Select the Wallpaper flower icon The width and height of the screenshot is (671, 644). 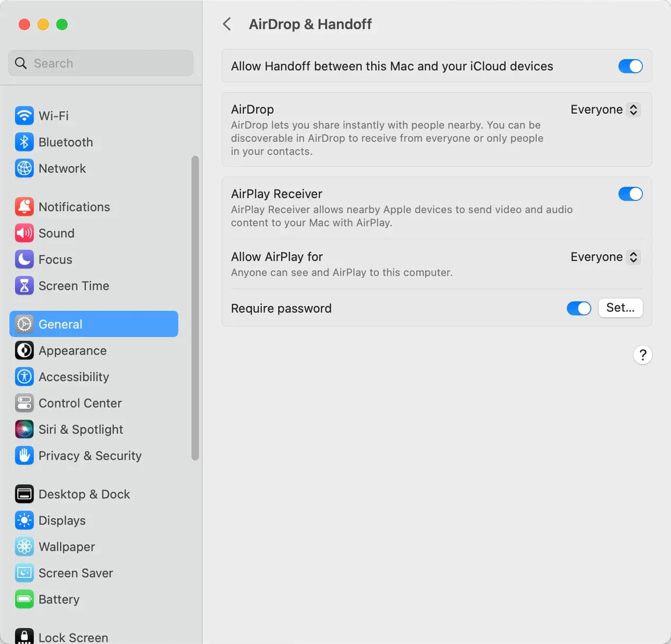coord(24,546)
